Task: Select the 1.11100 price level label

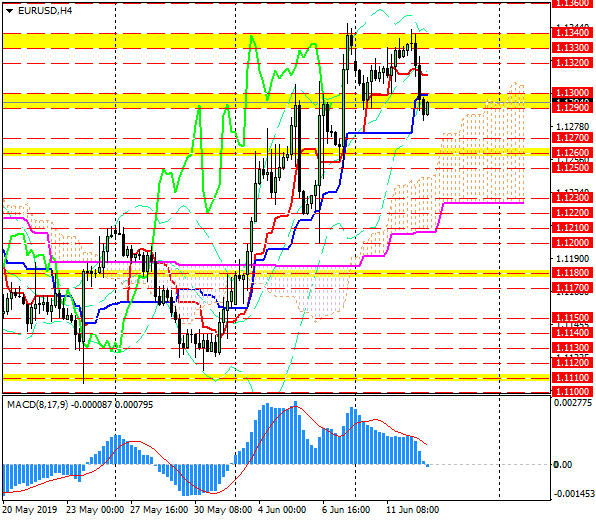Action: click(x=572, y=378)
